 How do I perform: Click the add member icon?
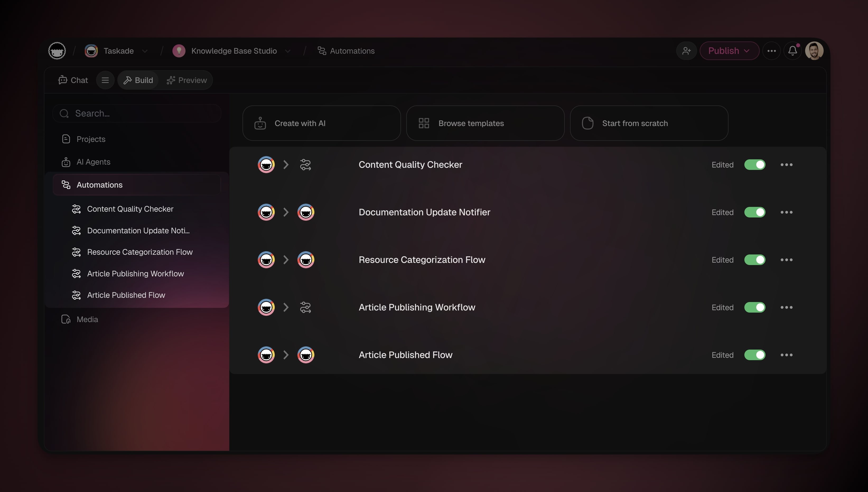[x=686, y=51]
